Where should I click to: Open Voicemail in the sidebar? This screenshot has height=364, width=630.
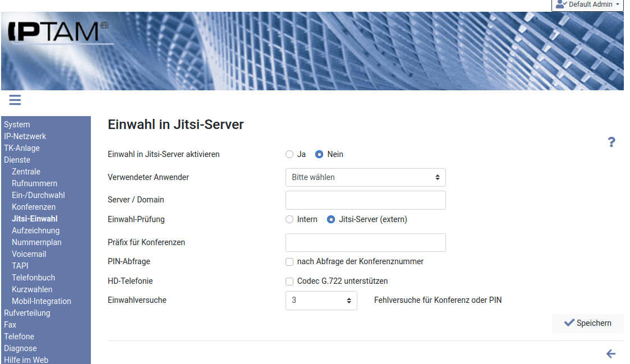[29, 254]
